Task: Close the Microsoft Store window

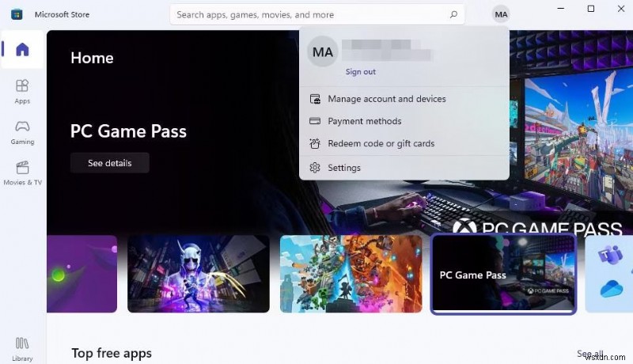Action: click(x=621, y=9)
